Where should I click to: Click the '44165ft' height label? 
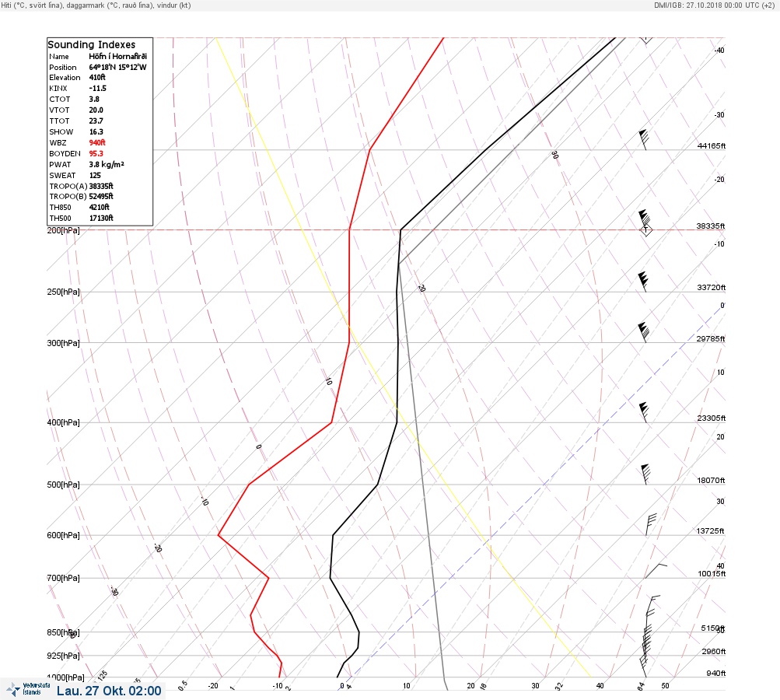[712, 145]
